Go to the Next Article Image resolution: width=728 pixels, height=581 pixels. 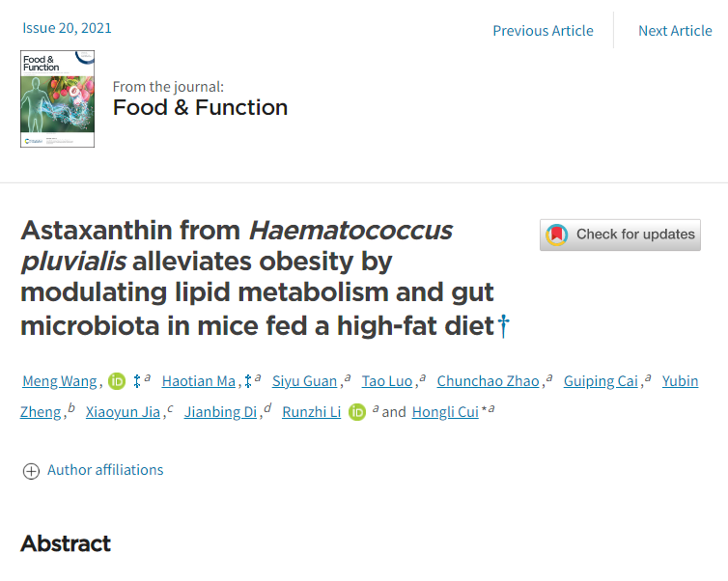tap(675, 30)
